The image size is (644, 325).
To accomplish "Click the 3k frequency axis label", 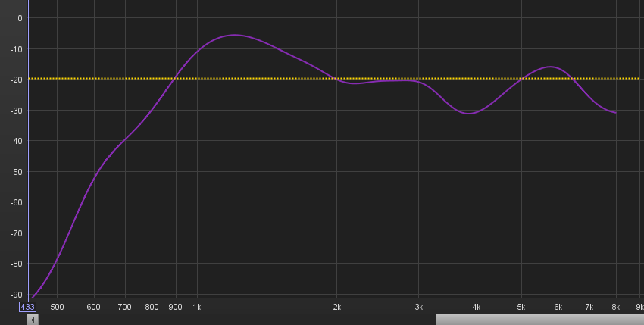I will click(x=418, y=307).
